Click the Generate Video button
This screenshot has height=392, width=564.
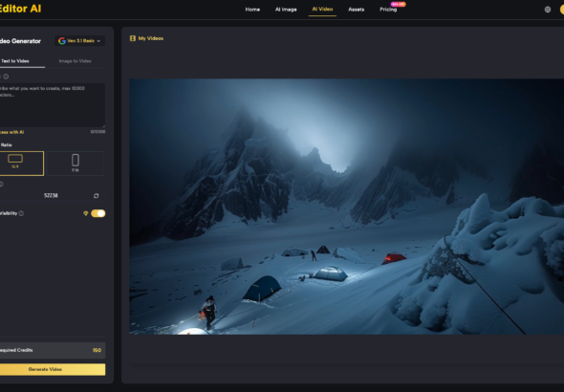53,369
